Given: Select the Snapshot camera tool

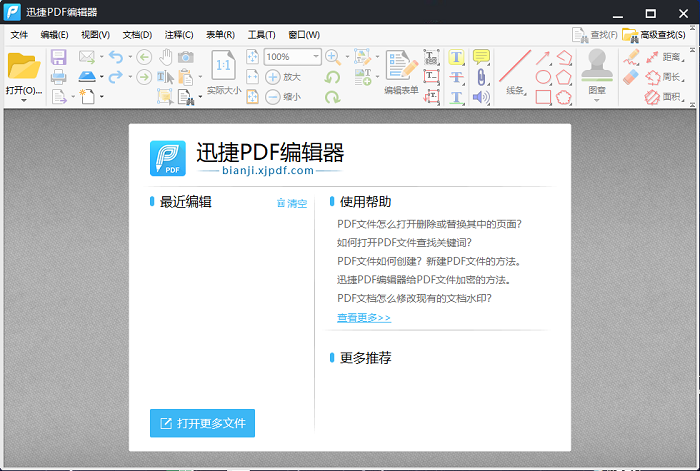Looking at the screenshot, I should point(186,57).
